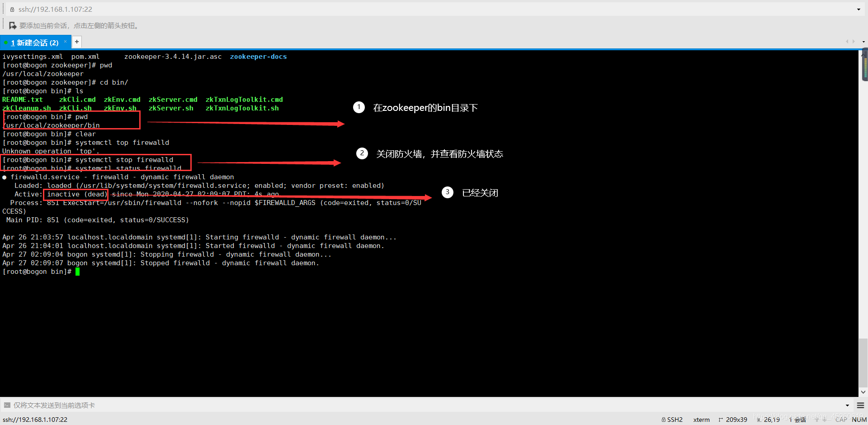The height and width of the screenshot is (425, 868).
Task: Expand the address bar dropdown arrow
Action: point(859,10)
